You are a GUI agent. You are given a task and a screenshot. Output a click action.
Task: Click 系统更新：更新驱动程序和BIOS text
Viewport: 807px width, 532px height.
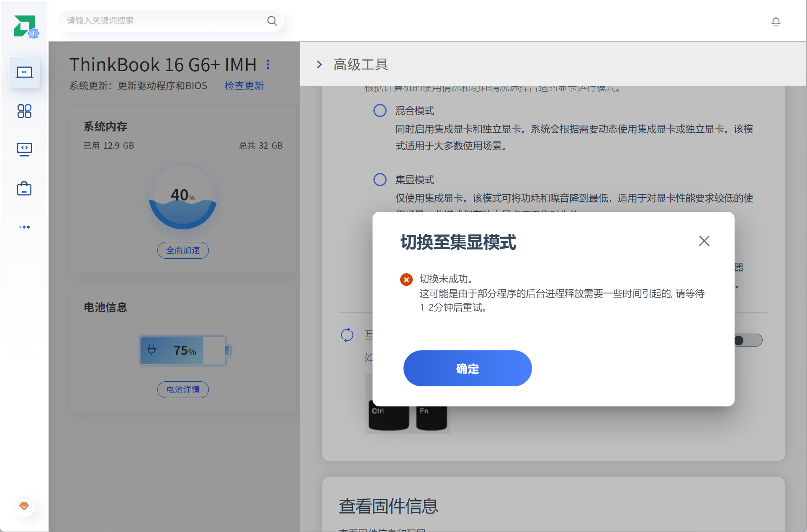(139, 86)
